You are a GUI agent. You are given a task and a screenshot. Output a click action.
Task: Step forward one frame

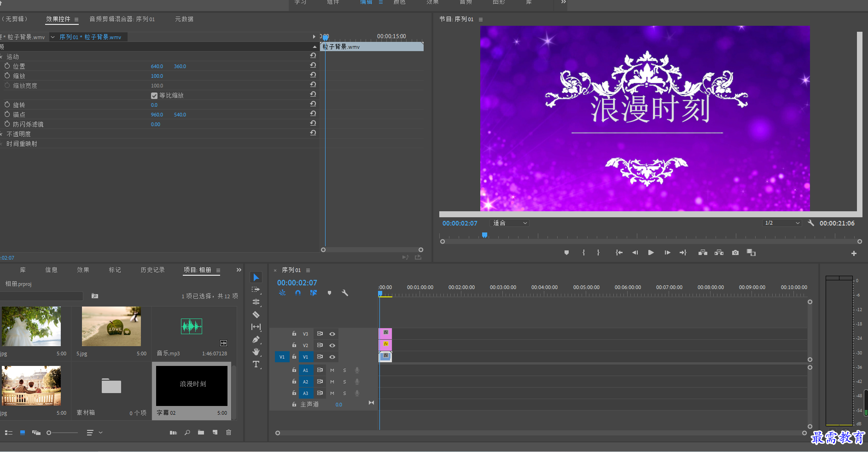[x=667, y=253]
